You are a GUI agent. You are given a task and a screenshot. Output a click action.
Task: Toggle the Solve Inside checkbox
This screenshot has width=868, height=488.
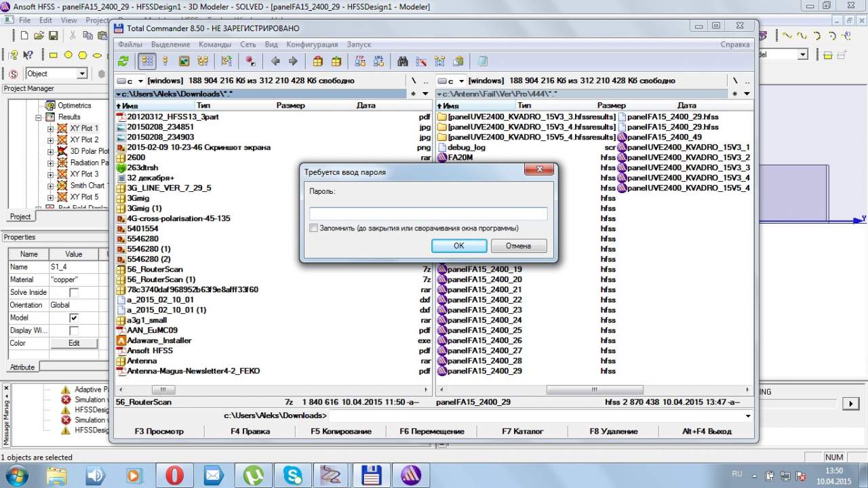coord(74,293)
